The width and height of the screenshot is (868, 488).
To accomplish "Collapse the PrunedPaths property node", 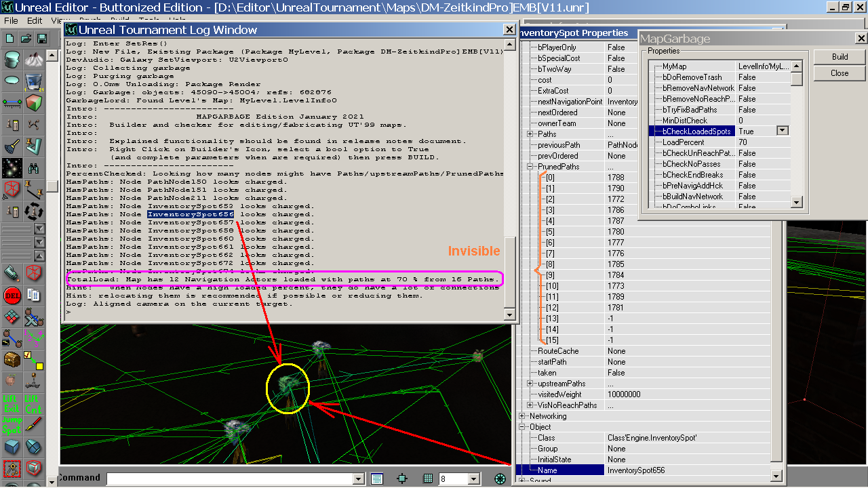I will [530, 167].
